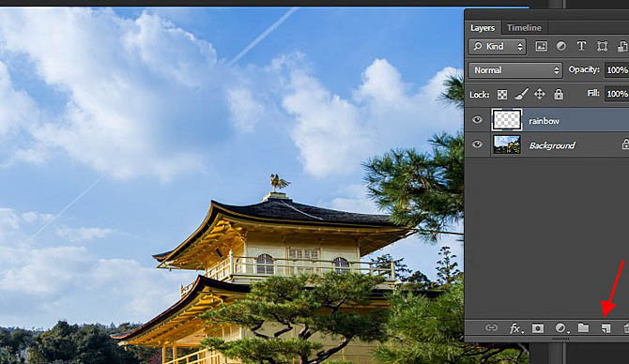629x364 pixels.
Task: Click the type layer filter icon
Action: coord(581,46)
